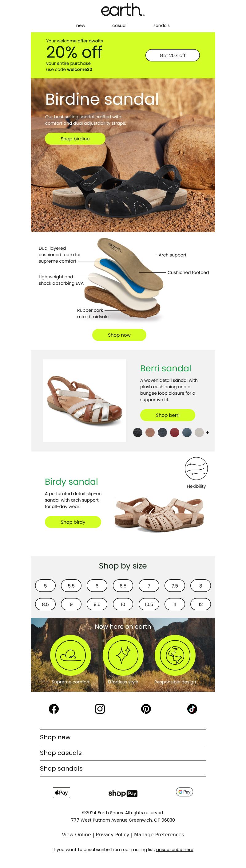Open the Instagram social icon
The width and height of the screenshot is (246, 868).
tap(100, 709)
